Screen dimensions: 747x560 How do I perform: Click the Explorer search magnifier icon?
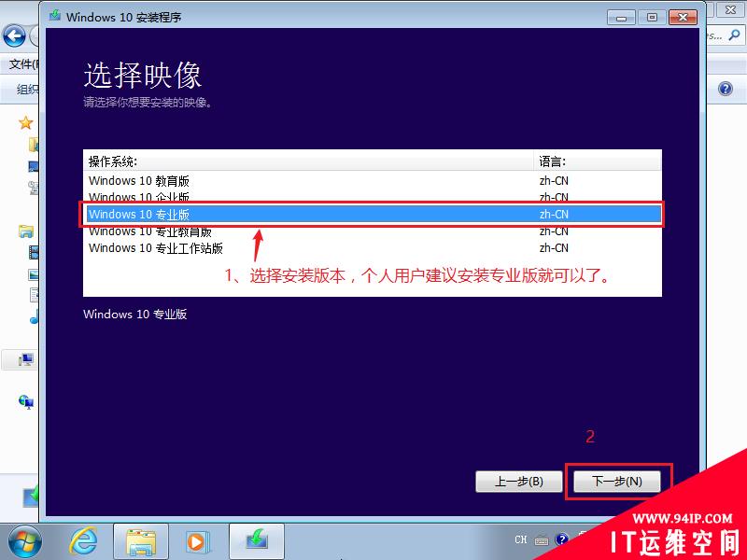734,35
